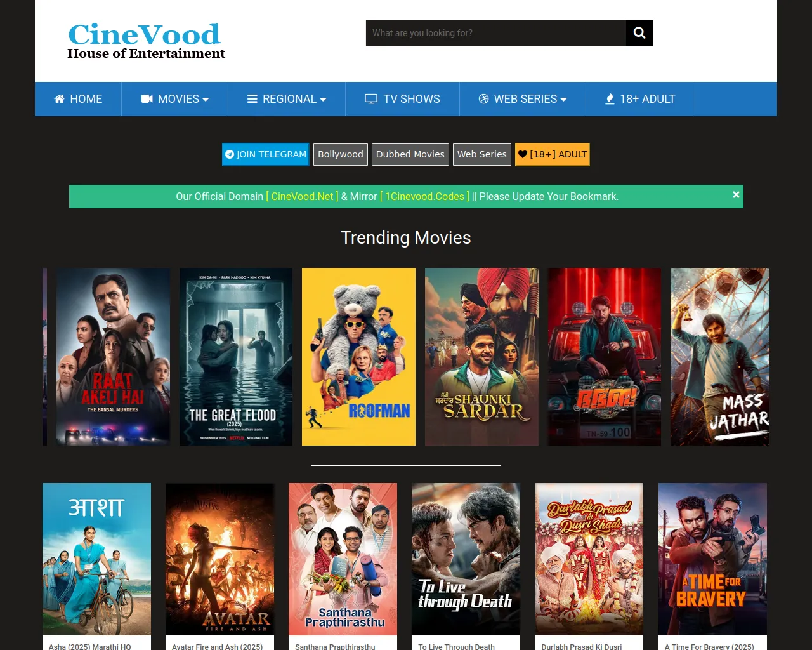Focus the 'What are you looking for?' search field
The width and height of the screenshot is (812, 650).
tap(496, 33)
